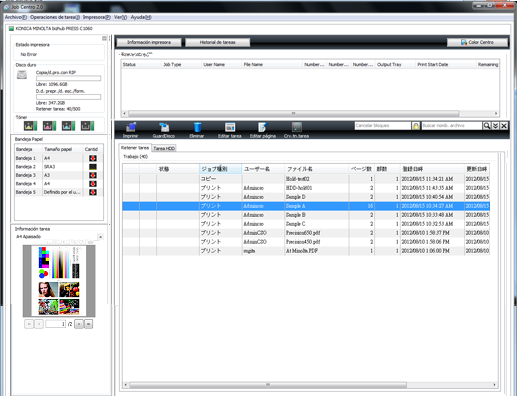Clear the search with the X icon
This screenshot has height=396, width=517.
tap(504, 126)
